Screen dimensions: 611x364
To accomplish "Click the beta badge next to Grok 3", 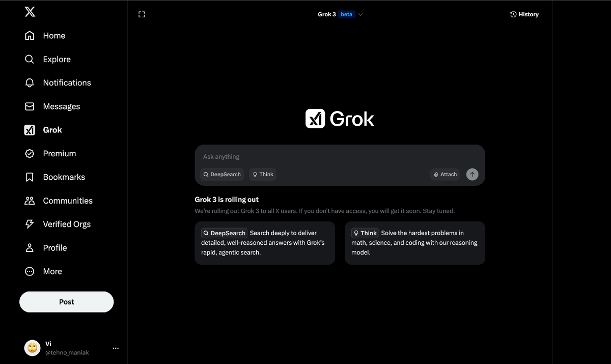I will click(x=346, y=14).
